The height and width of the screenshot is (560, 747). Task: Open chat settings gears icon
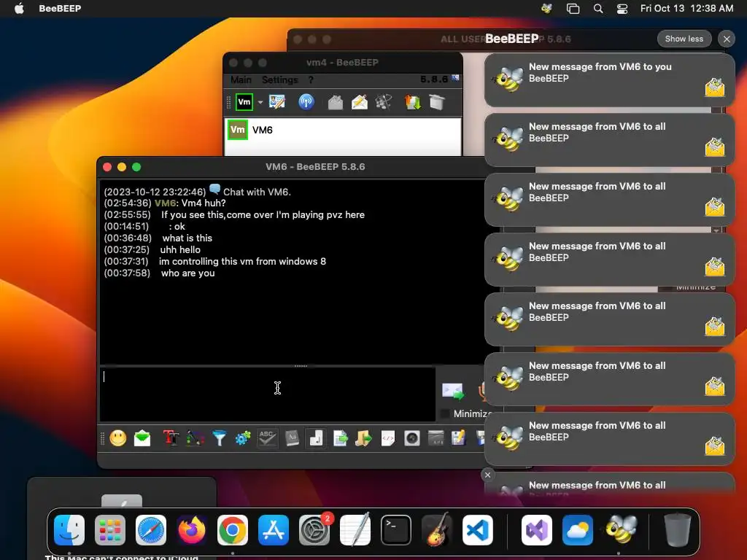(x=243, y=438)
